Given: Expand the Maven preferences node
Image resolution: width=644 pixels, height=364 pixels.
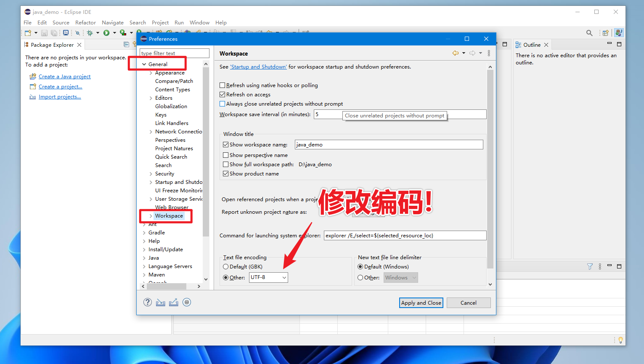Looking at the screenshot, I should (x=144, y=275).
